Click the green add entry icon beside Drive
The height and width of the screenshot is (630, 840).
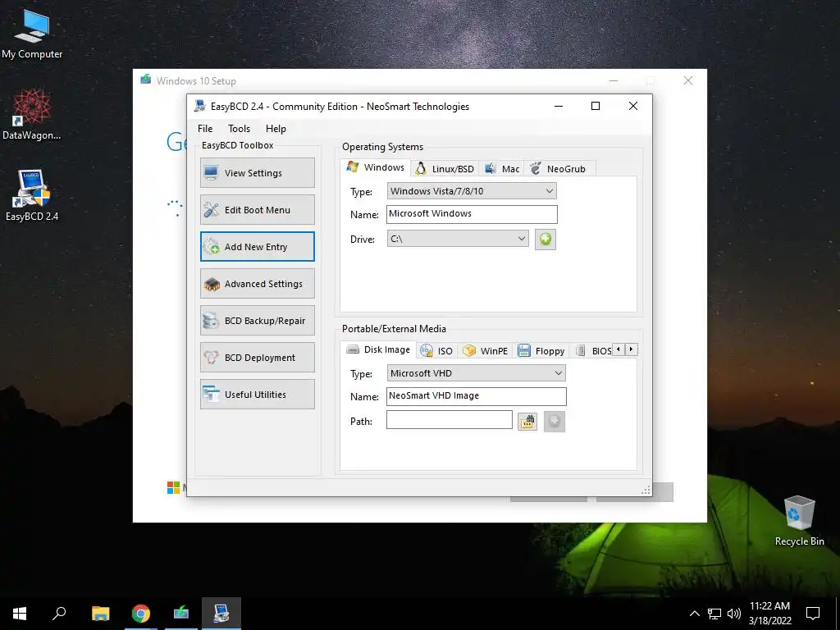[546, 239]
